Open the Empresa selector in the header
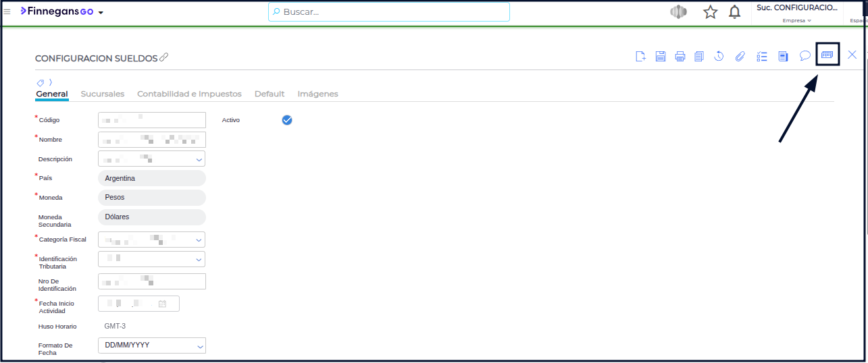This screenshot has height=363, width=868. pos(796,20)
